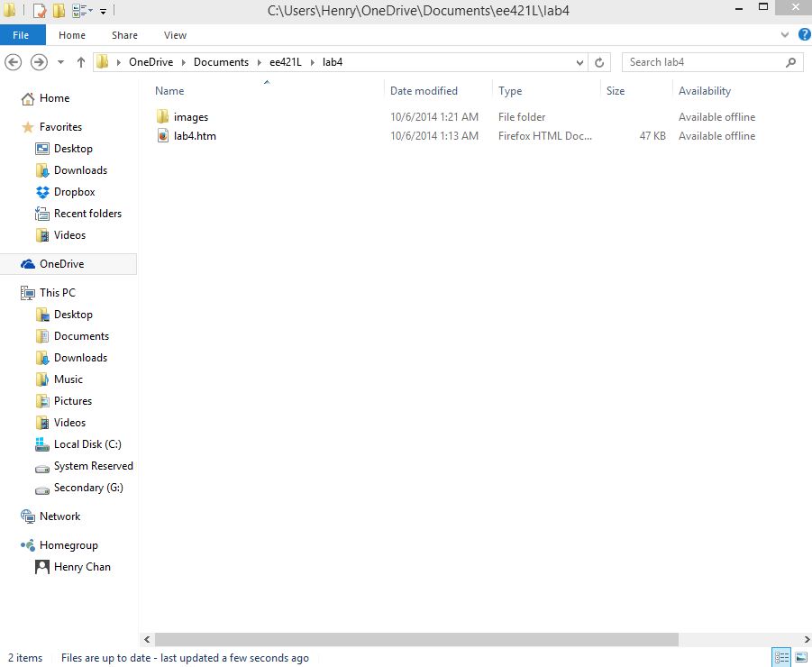Open the address bar history dropdown arrow

(x=579, y=61)
